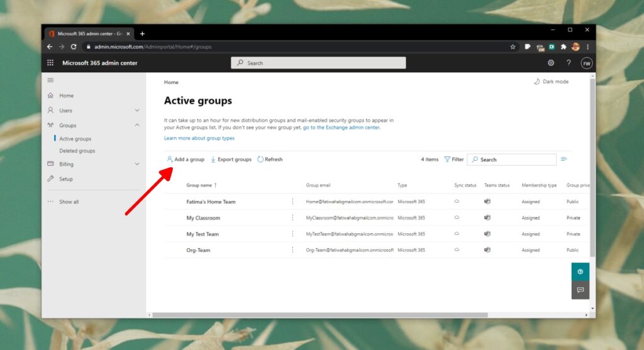Viewport: 644px width, 350px height.
Task: Open the help question mark icon
Action: pyautogui.click(x=569, y=63)
